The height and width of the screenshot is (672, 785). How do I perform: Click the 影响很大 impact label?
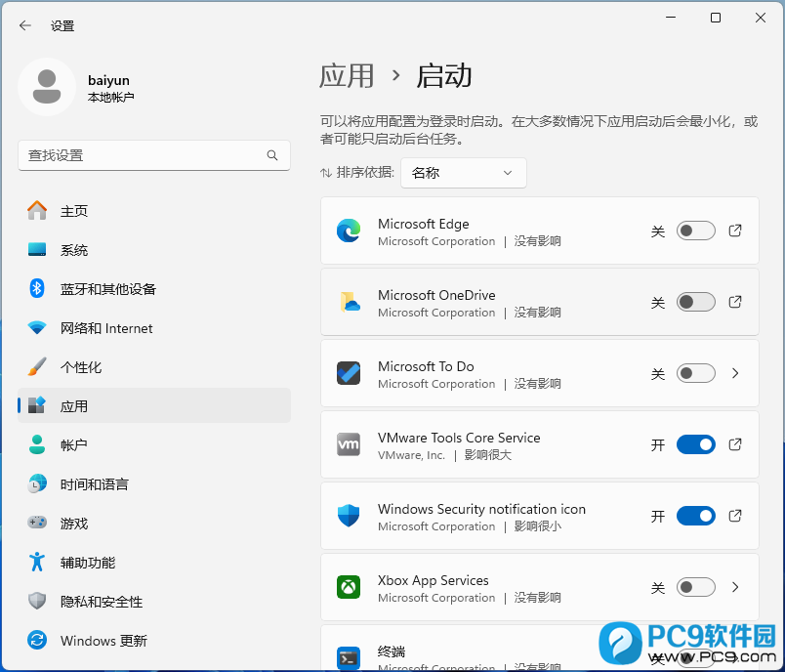pos(487,455)
